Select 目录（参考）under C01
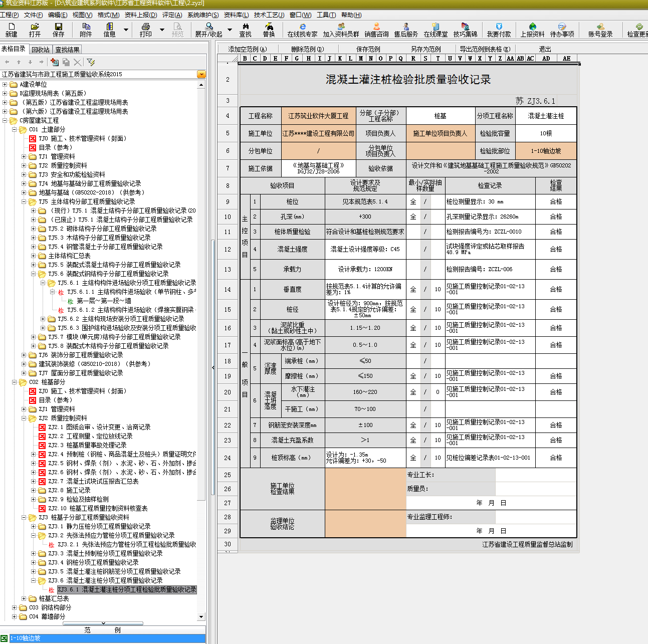This screenshot has width=648, height=644. [56, 147]
